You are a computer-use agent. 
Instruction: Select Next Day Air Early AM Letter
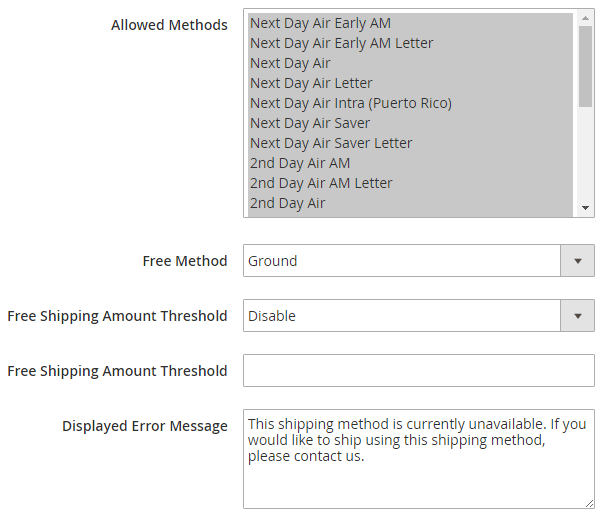click(x=341, y=43)
